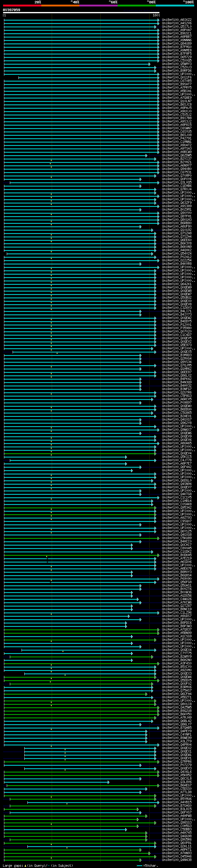Select label UniRef100_B6RB80
Viewport: 197px width, 868px height.
click(177, 223)
